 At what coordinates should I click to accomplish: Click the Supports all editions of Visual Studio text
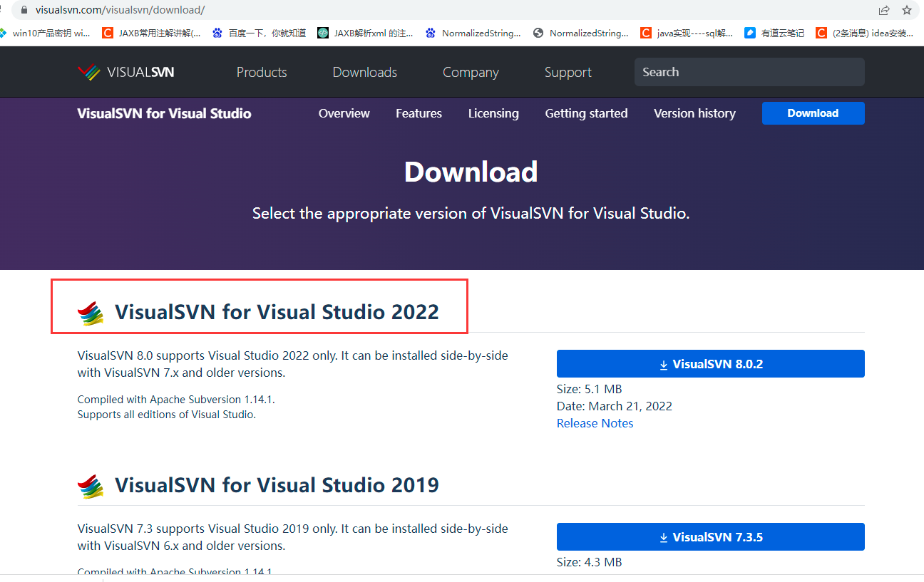(x=167, y=415)
